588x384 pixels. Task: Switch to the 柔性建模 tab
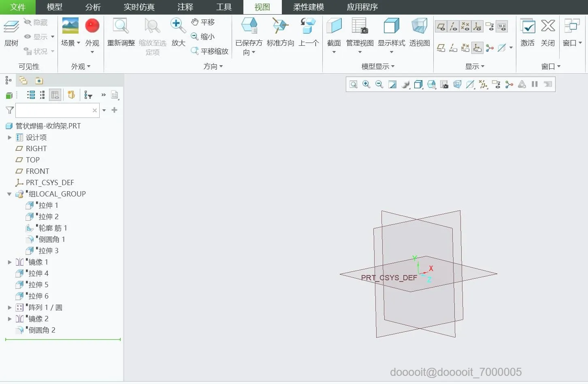point(309,7)
